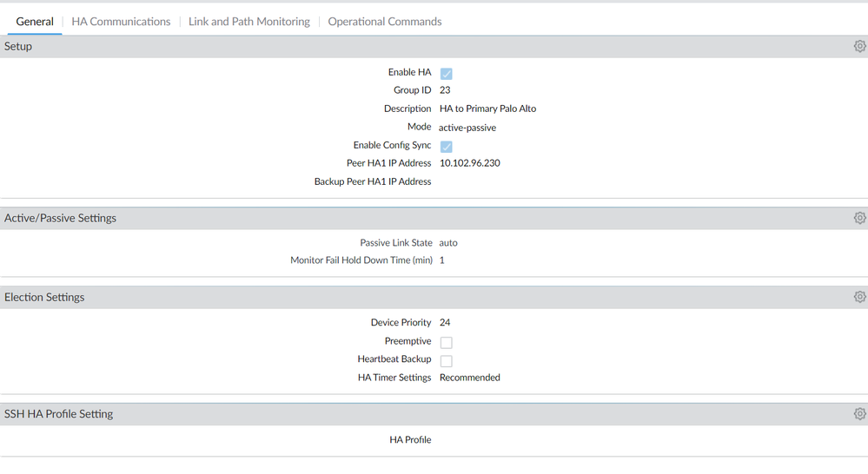The image size is (868, 474).
Task: Click the active-passive Mode value
Action: pos(467,128)
